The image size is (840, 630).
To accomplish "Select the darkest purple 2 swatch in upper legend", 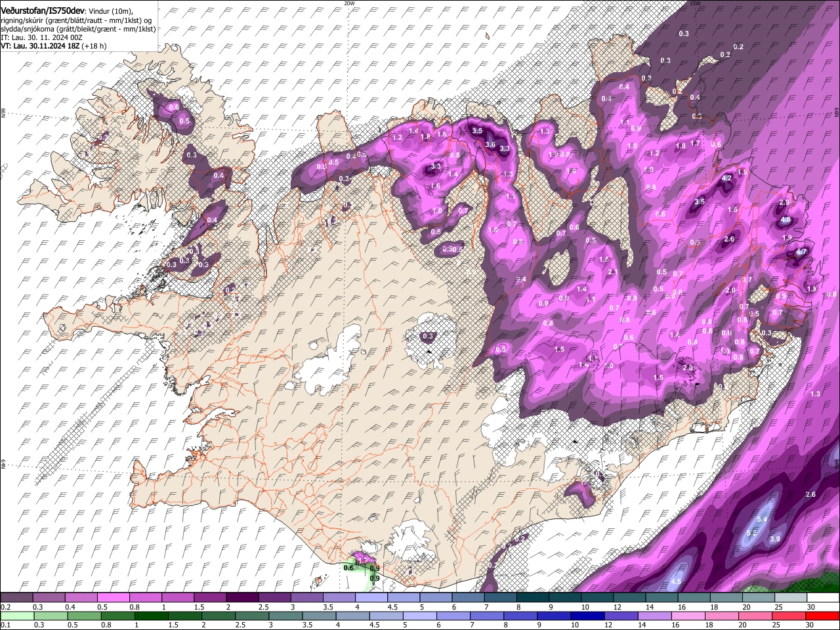I will (242, 598).
